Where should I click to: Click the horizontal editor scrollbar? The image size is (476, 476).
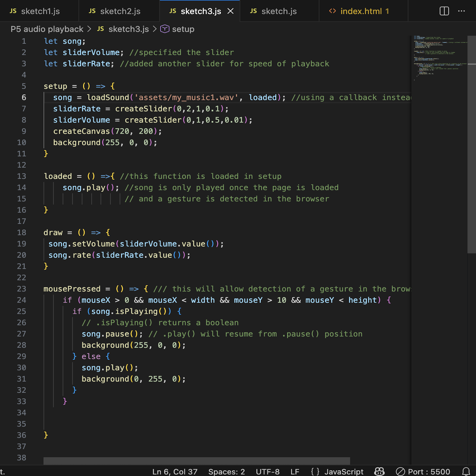tap(196, 461)
